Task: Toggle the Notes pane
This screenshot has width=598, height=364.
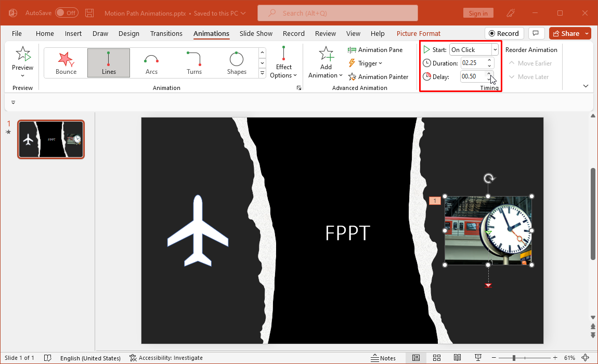Action: pos(383,358)
